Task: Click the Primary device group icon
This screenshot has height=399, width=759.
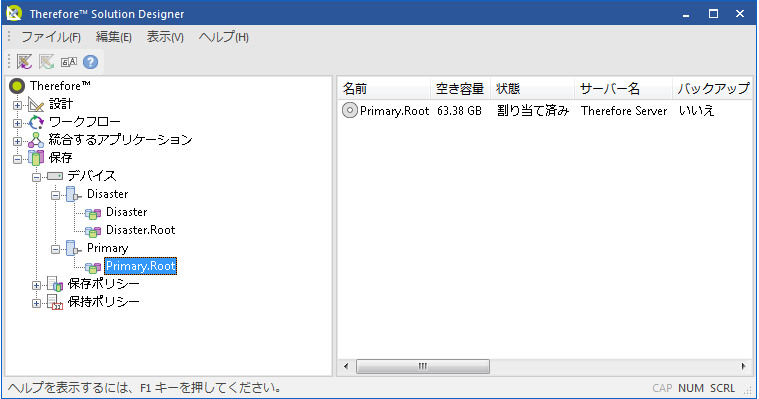Action: point(74,248)
